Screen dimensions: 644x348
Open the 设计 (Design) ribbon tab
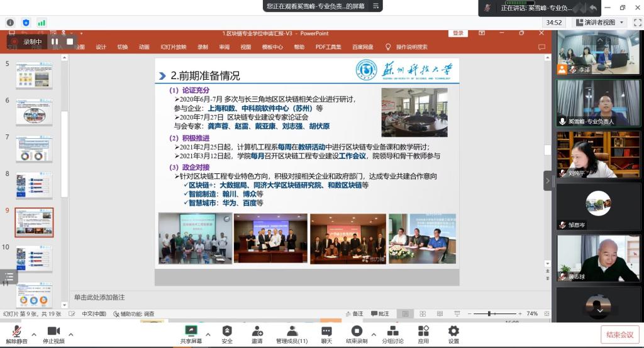pyautogui.click(x=101, y=47)
